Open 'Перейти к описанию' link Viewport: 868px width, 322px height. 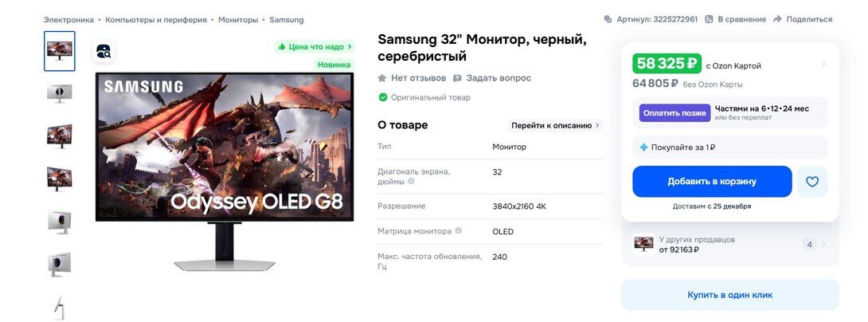tap(556, 125)
